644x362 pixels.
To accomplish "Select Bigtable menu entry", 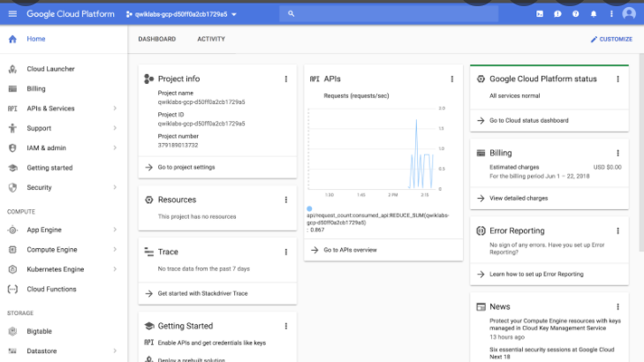I will tap(64, 331).
